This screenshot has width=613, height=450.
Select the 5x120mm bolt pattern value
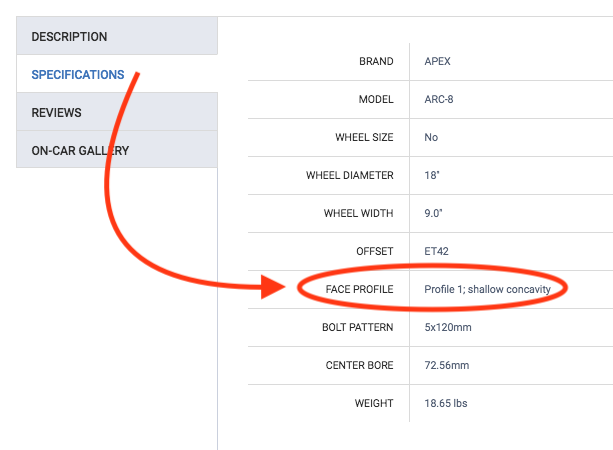[x=447, y=327]
